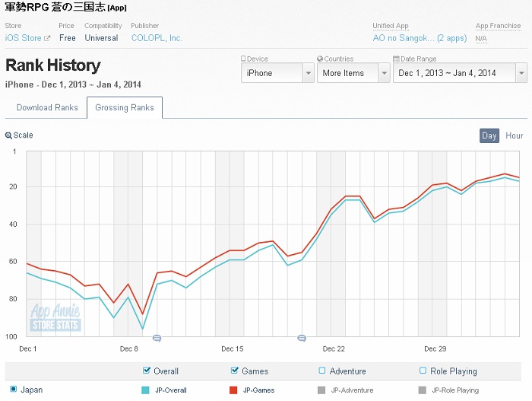
Task: Expand the iPhone device dropdown
Action: (x=277, y=73)
